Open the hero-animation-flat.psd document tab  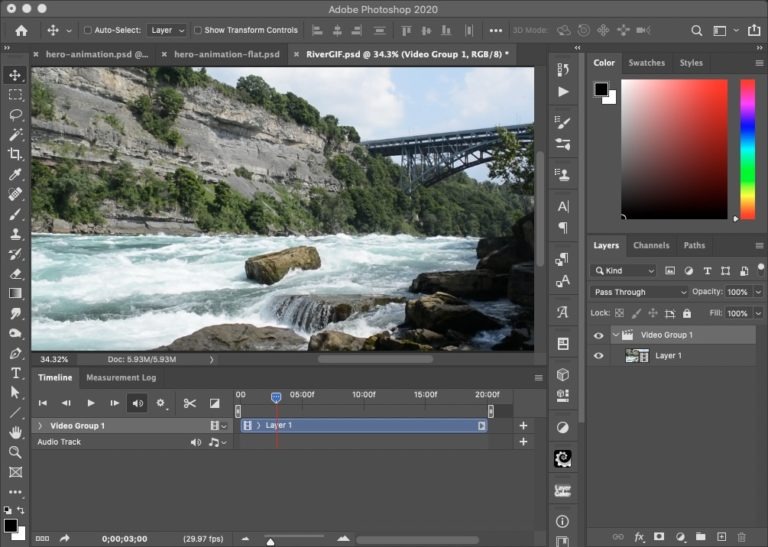(226, 54)
